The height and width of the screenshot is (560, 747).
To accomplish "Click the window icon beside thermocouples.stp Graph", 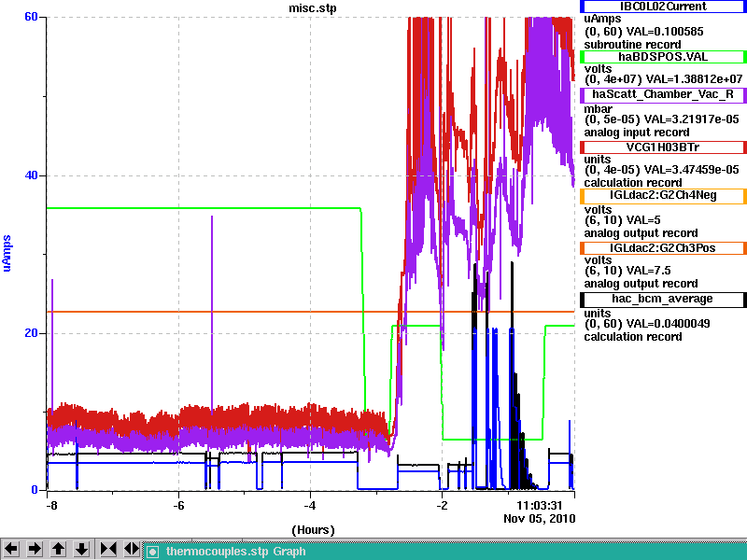I will point(152,552).
